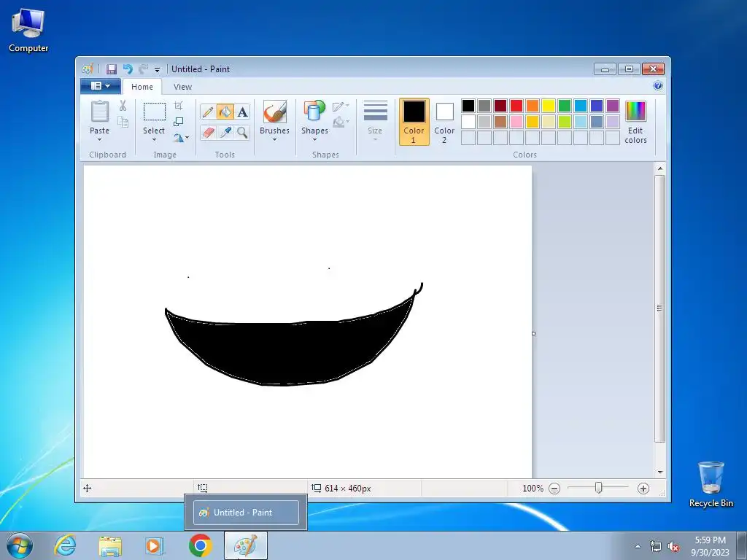The width and height of the screenshot is (747, 560).
Task: Click the Shapes gallery icon
Action: (314, 112)
